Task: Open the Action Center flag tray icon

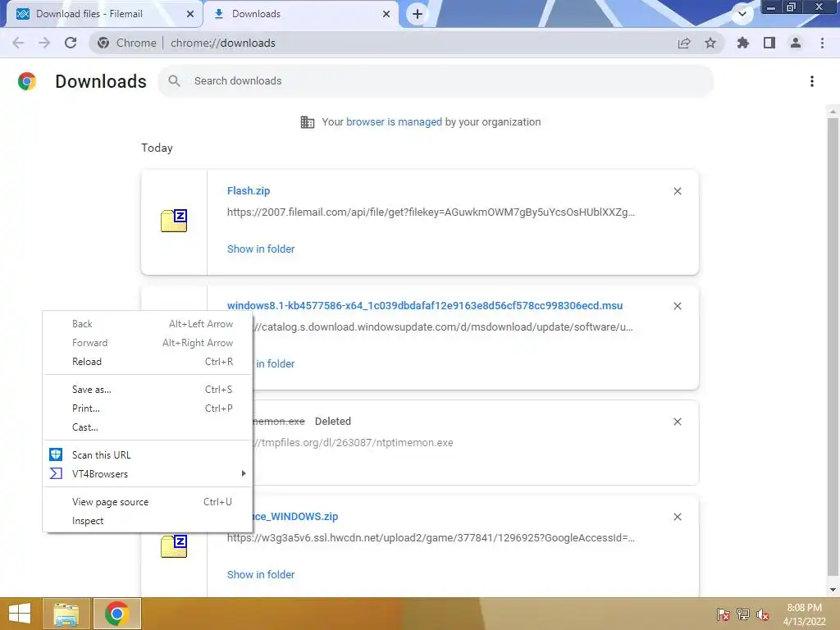Action: click(724, 614)
